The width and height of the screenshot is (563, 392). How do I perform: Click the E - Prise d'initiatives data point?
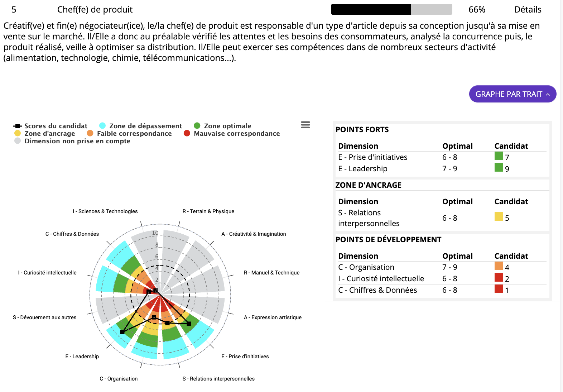(189, 324)
